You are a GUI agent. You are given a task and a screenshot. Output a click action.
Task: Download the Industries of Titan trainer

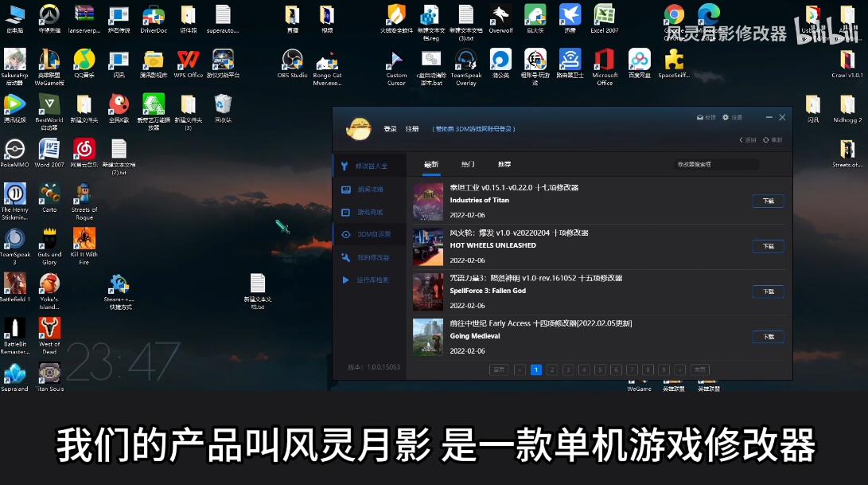[768, 201]
